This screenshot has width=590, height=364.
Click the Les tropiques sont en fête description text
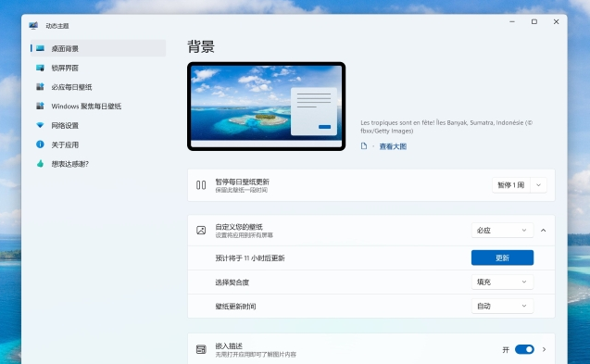click(446, 127)
